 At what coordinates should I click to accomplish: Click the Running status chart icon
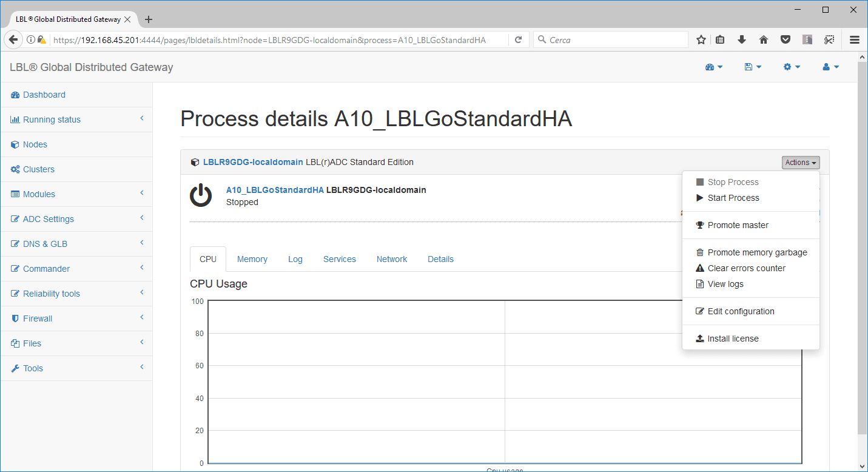pyautogui.click(x=15, y=120)
